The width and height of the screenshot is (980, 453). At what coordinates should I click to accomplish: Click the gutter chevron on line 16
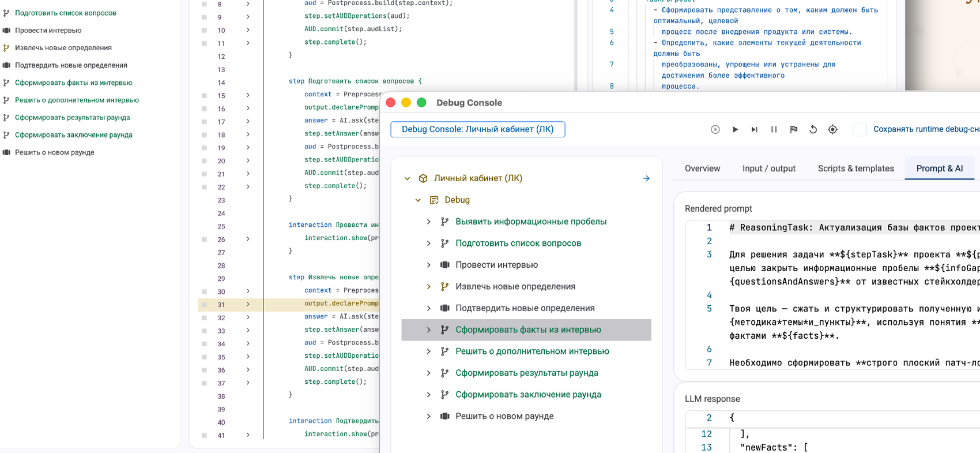coord(248,108)
